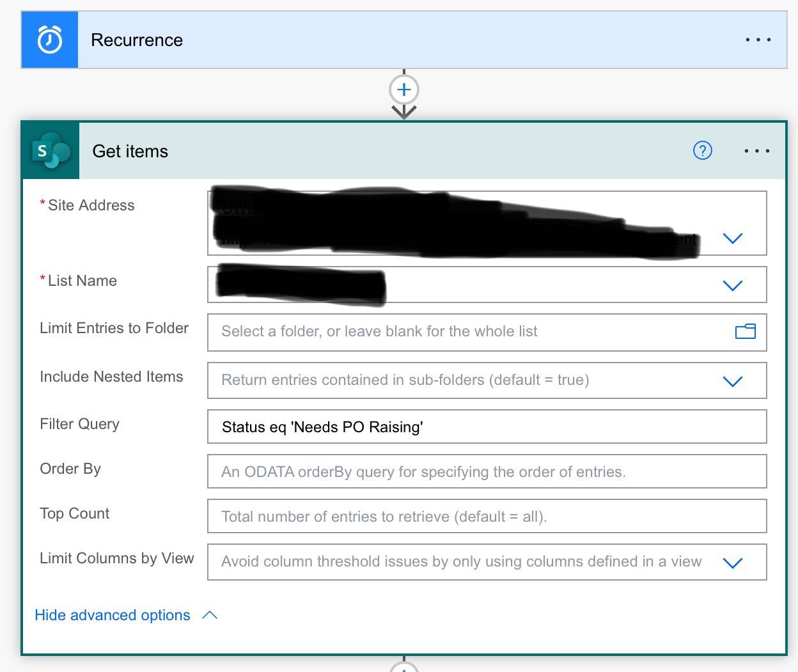Open the Site Address dropdown
Screen dimensions: 798x672
(x=733, y=238)
